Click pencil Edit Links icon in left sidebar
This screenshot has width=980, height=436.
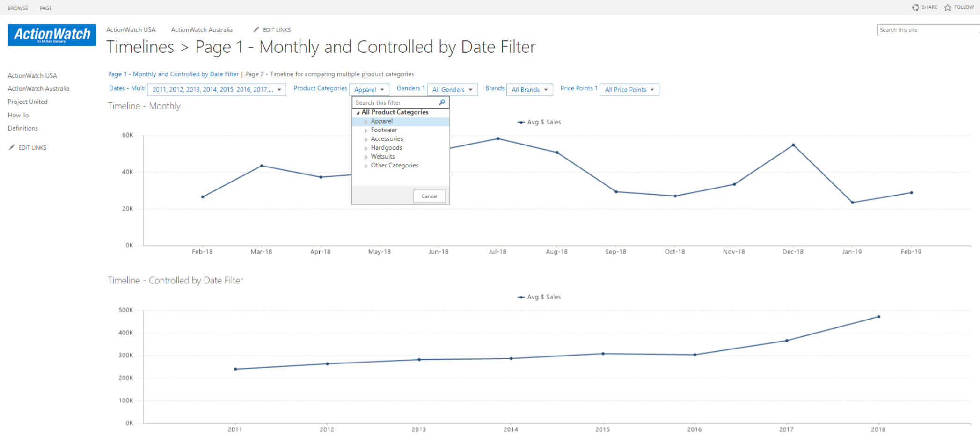pos(12,147)
